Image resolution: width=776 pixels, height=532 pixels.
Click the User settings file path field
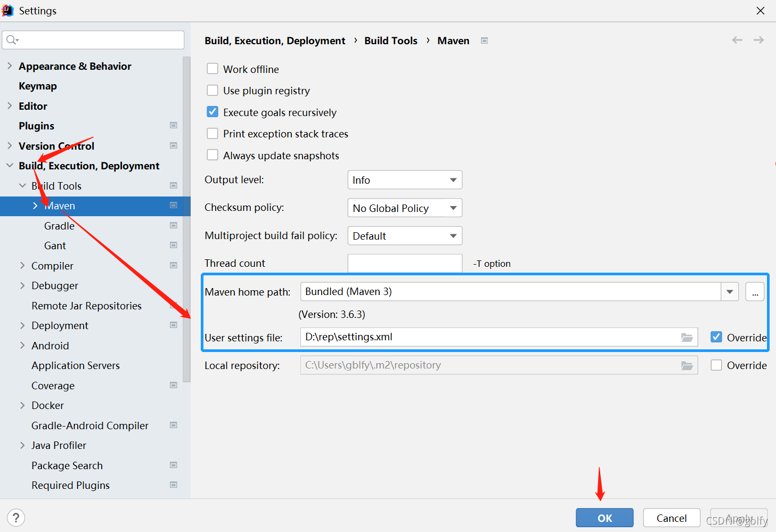pos(499,337)
